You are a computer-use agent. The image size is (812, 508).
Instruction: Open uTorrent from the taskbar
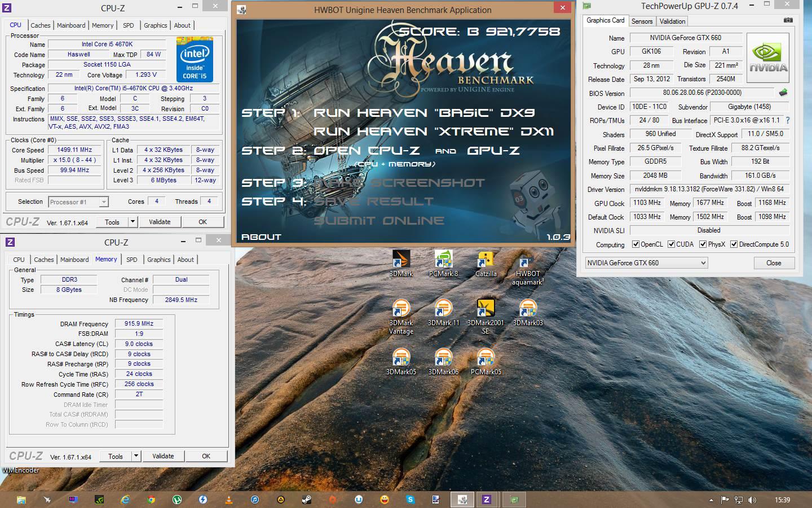pyautogui.click(x=176, y=500)
